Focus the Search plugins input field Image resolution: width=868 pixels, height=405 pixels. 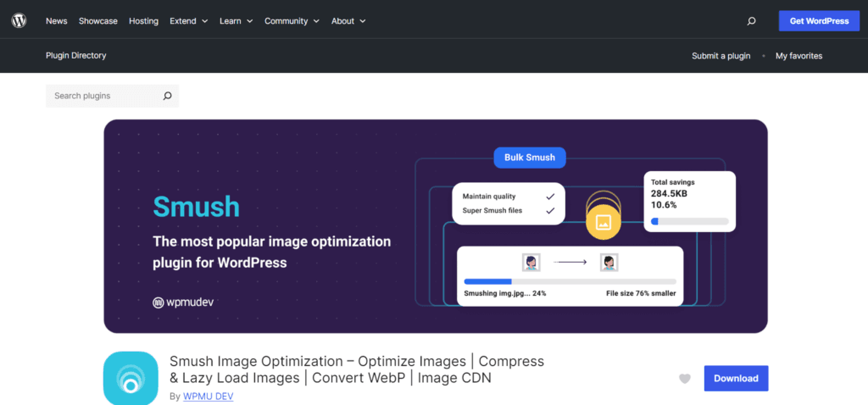pos(103,96)
